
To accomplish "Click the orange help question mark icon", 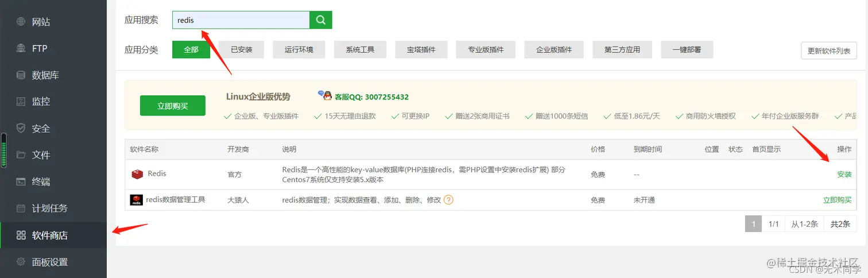I will [x=448, y=200].
